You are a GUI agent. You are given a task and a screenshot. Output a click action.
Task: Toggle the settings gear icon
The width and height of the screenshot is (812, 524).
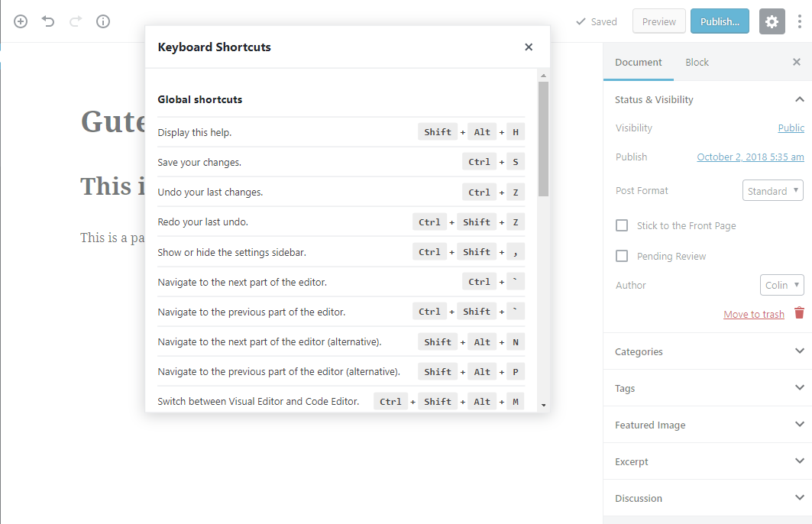[x=772, y=21]
